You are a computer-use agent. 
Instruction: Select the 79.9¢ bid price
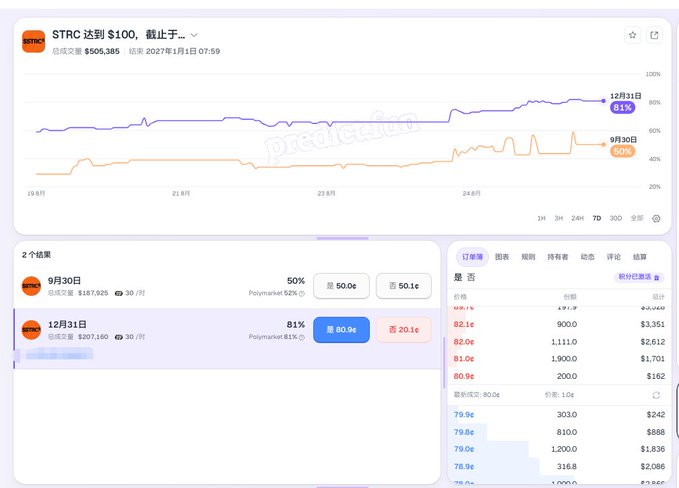463,414
